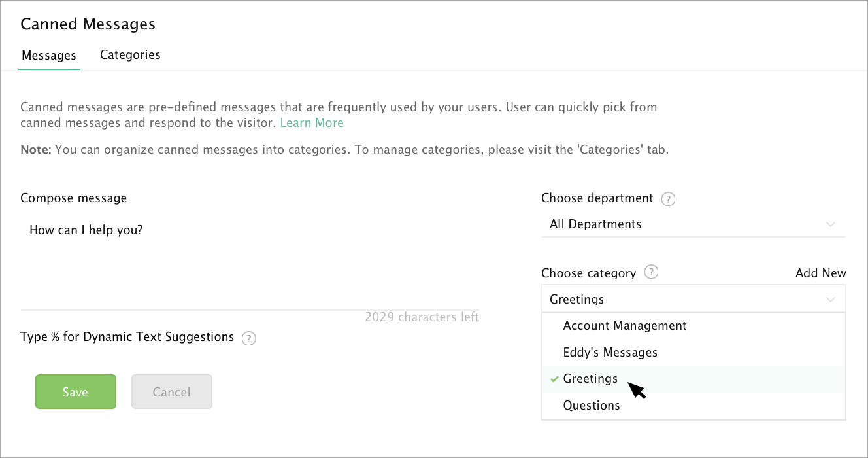
Task: Save the canned message
Action: click(x=75, y=392)
